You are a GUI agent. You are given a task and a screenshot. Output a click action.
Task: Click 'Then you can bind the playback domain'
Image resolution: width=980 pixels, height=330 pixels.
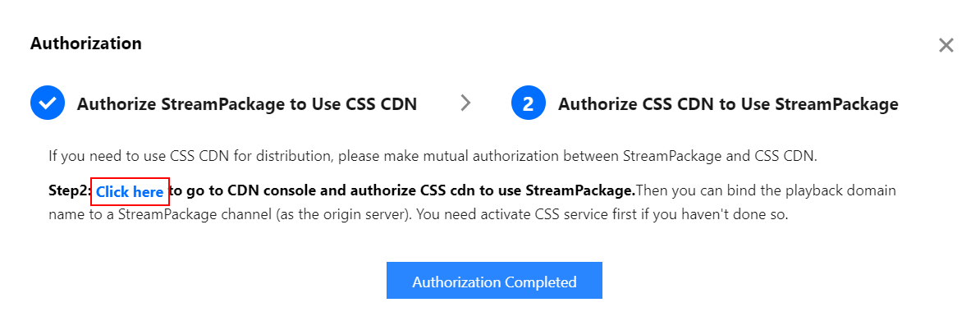pyautogui.click(x=763, y=191)
